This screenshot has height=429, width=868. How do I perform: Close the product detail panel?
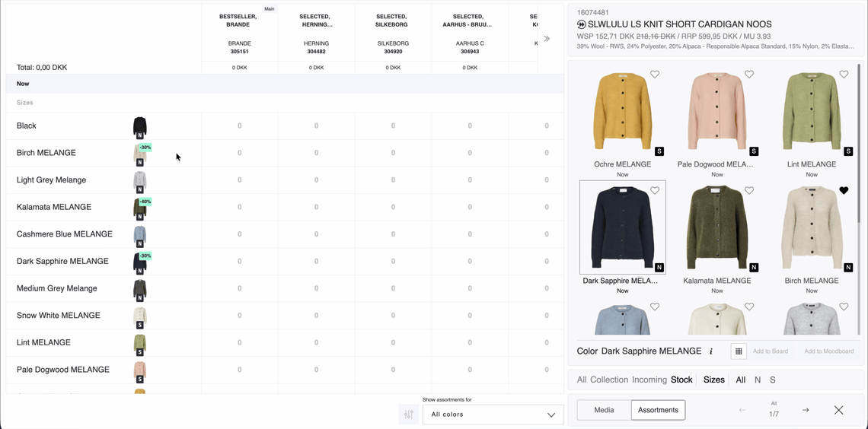[838, 410]
